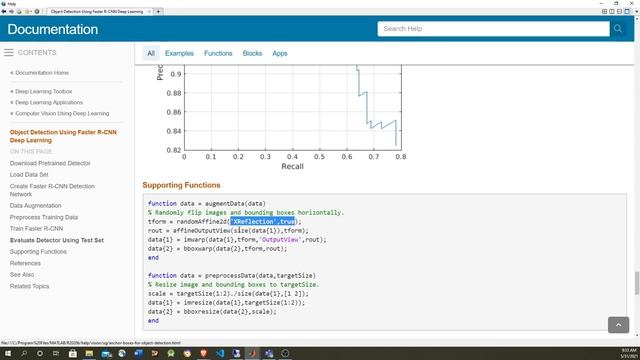This screenshot has width=640, height=360.
Task: Click the 'OutputView' string in code
Action: coord(280,240)
